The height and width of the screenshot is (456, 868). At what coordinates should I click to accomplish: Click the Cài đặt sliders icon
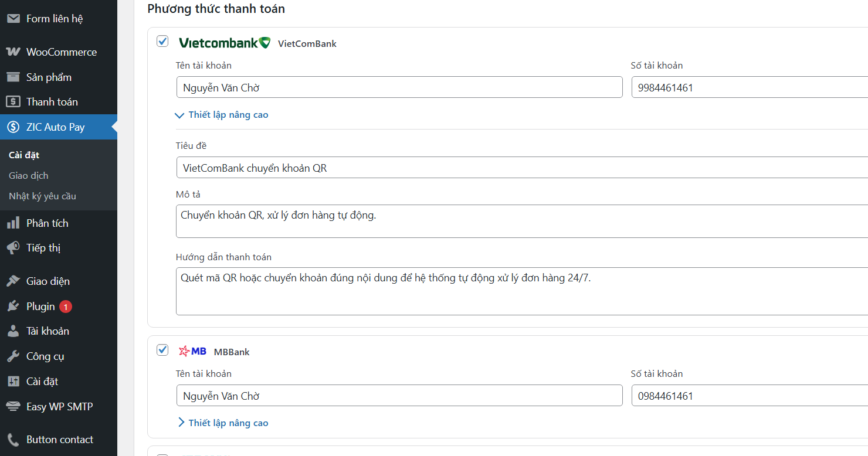(x=13, y=382)
